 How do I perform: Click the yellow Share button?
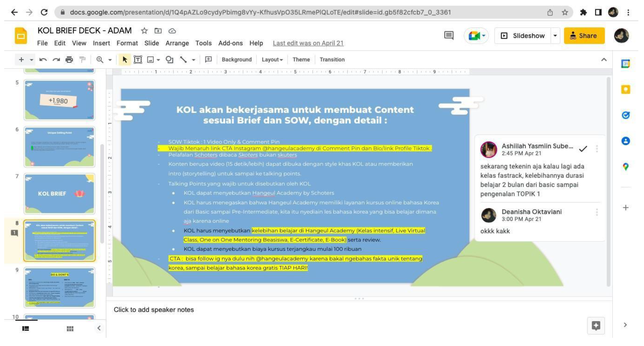click(584, 36)
